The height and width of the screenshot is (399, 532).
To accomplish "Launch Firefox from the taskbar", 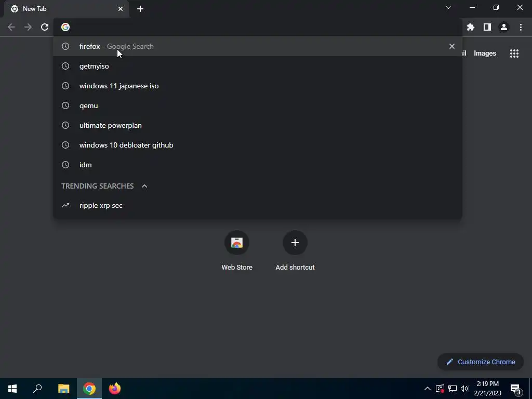I will (x=115, y=389).
